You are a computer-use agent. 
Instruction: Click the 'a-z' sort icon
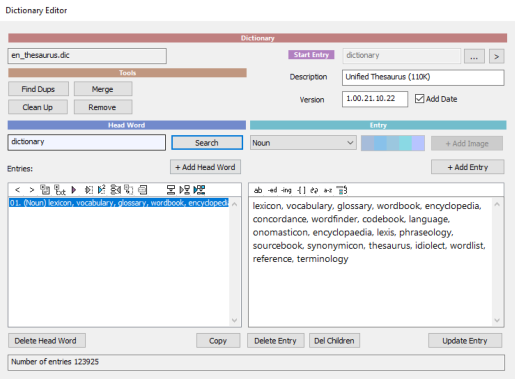[328, 190]
